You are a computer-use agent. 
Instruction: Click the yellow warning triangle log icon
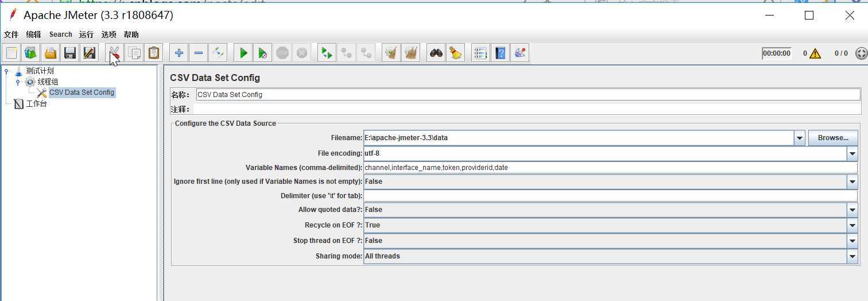tap(815, 53)
